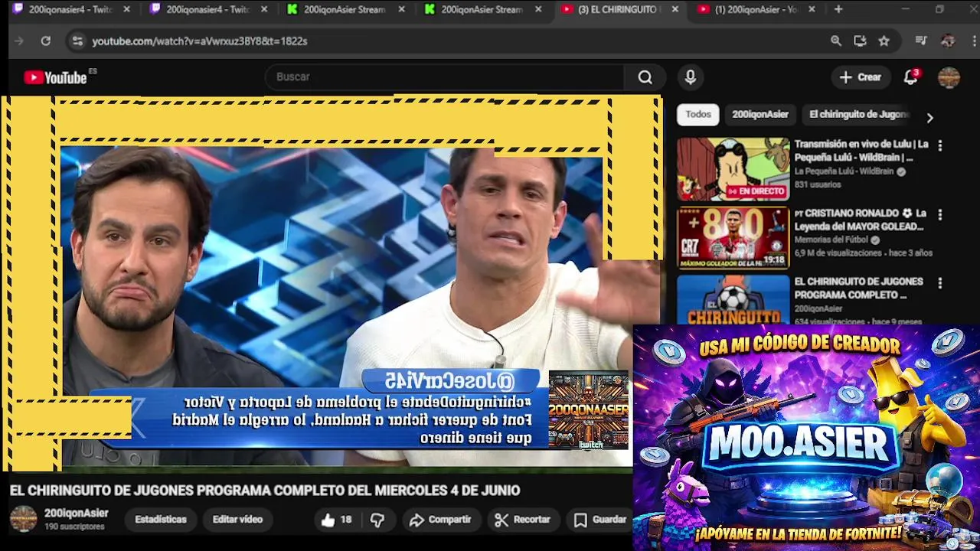The image size is (980, 551).
Task: Open the 200iqonAsier channel avatar
Action: coord(23,519)
